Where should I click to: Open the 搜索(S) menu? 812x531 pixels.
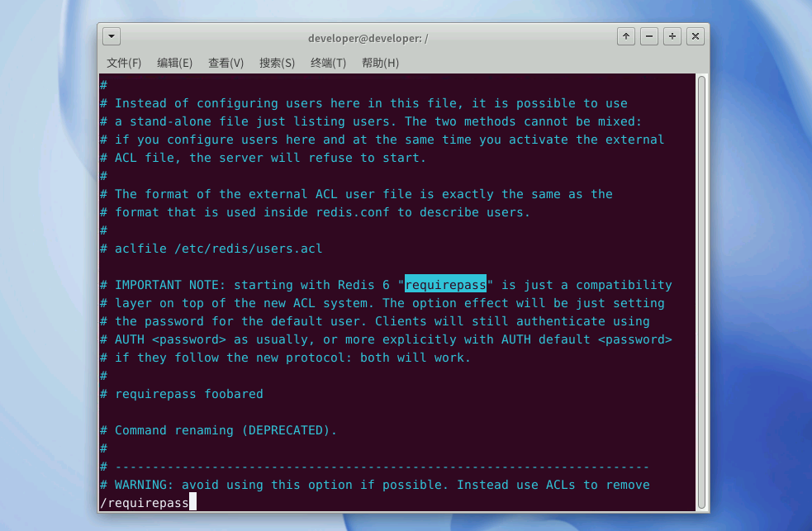pos(277,63)
